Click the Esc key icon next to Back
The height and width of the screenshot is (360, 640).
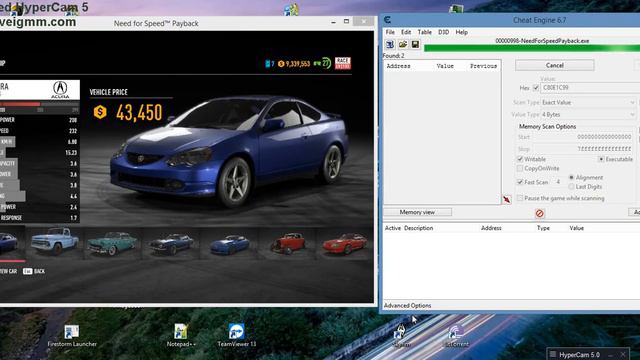pos(27,271)
